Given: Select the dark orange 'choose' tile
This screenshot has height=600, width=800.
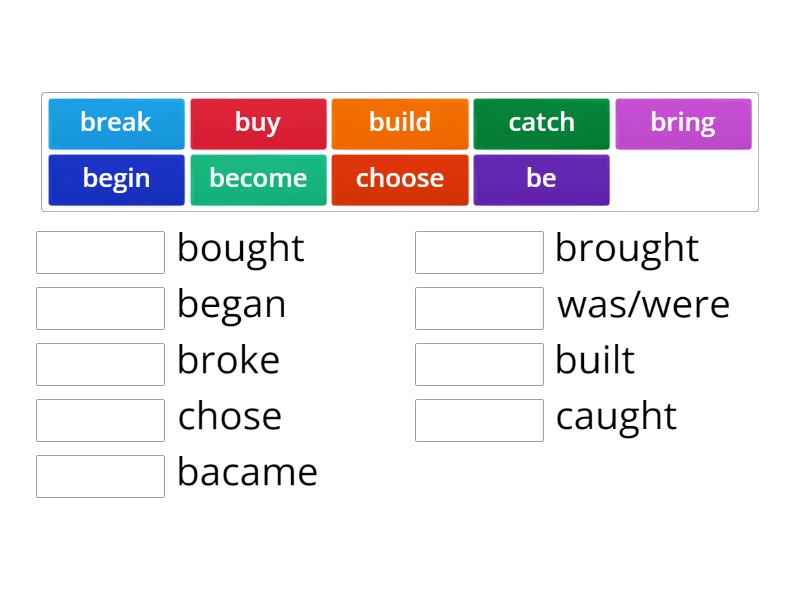Looking at the screenshot, I should coord(400,178).
